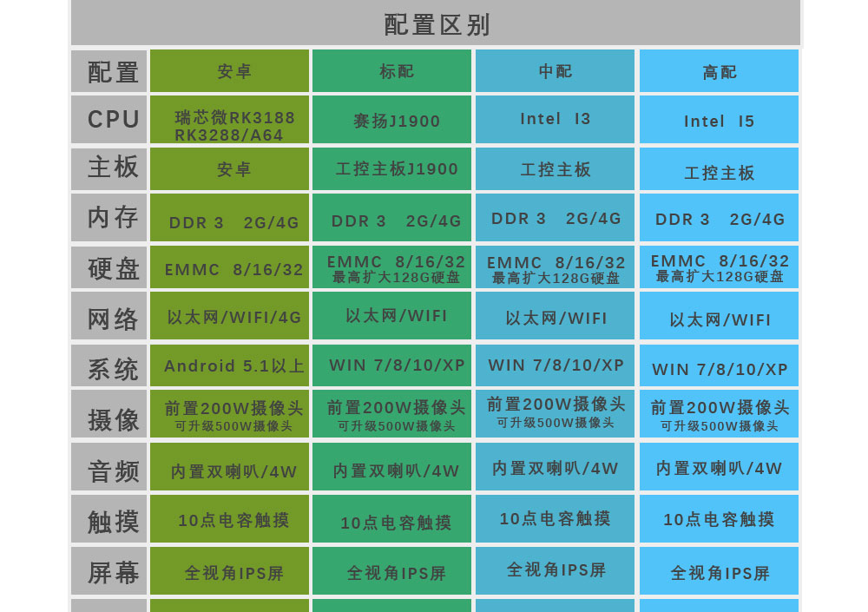Click 工控主板 in the 中配 column
This screenshot has width=868, height=612.
coord(555,169)
